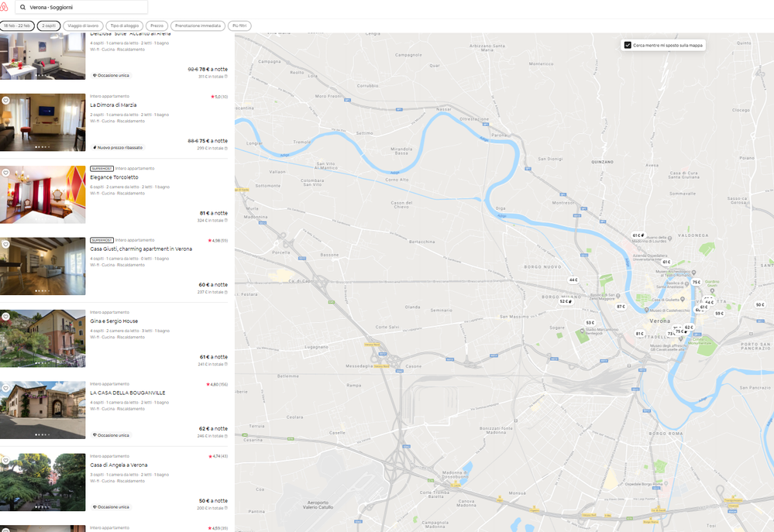Screen dimensions: 774x532
Task: Click the Stadio Marcantonio Bentegodi map pin
Action: 583,331
